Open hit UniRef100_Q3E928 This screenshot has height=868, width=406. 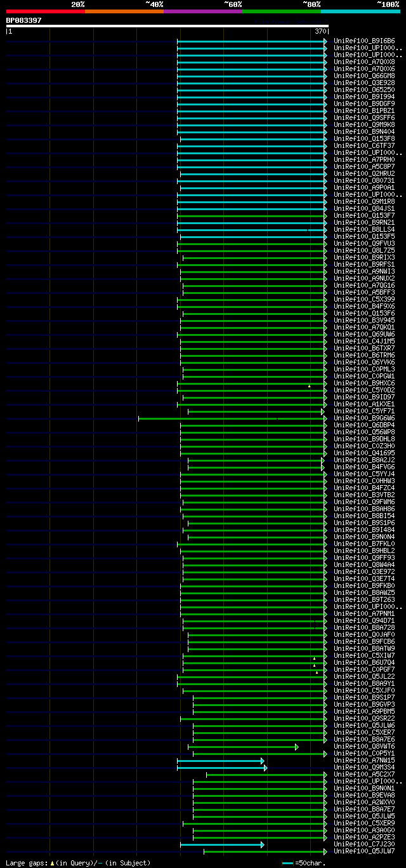click(364, 83)
